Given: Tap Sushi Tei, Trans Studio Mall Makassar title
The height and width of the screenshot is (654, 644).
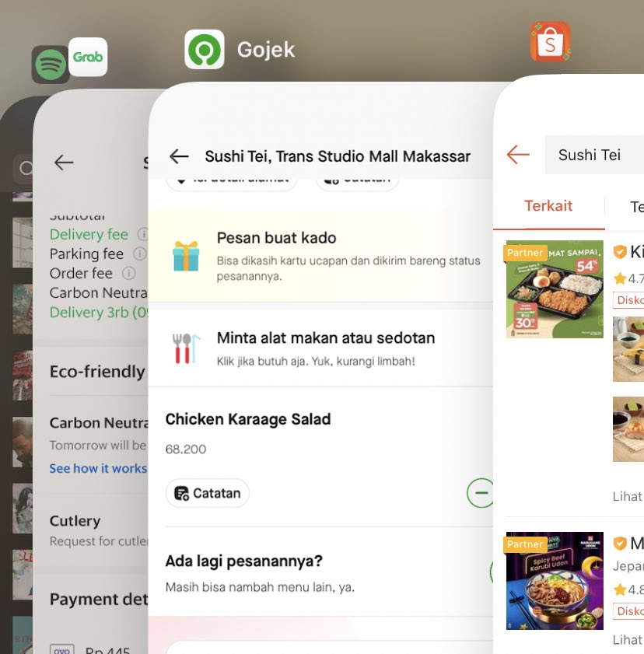Looking at the screenshot, I should coord(338,156).
